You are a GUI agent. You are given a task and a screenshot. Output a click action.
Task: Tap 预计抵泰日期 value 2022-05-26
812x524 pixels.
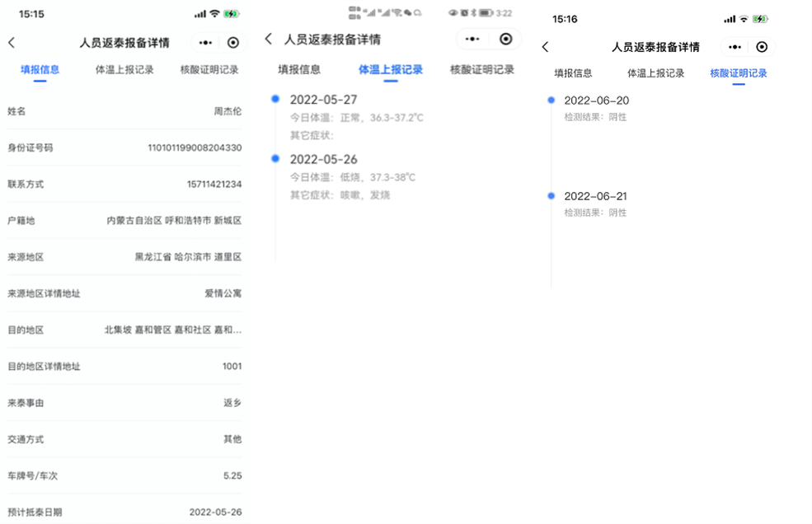(215, 512)
